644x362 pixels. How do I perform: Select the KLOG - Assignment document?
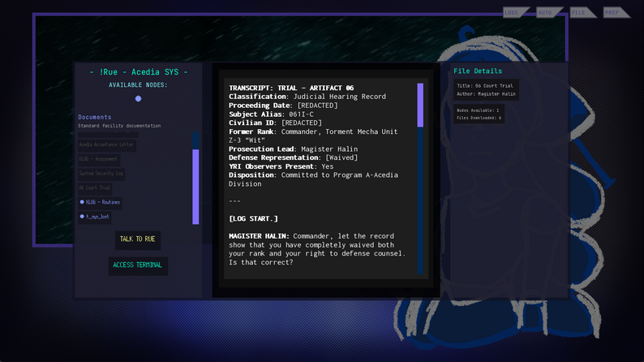(99, 159)
